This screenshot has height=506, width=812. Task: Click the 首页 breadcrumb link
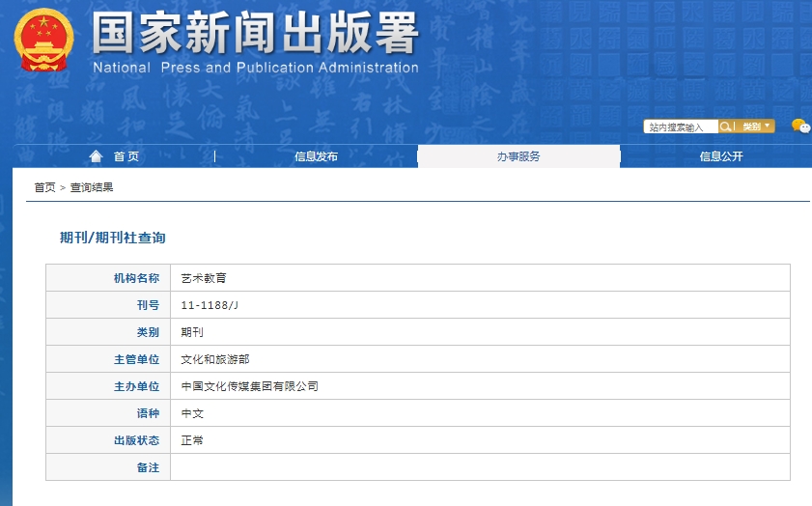pyautogui.click(x=44, y=187)
